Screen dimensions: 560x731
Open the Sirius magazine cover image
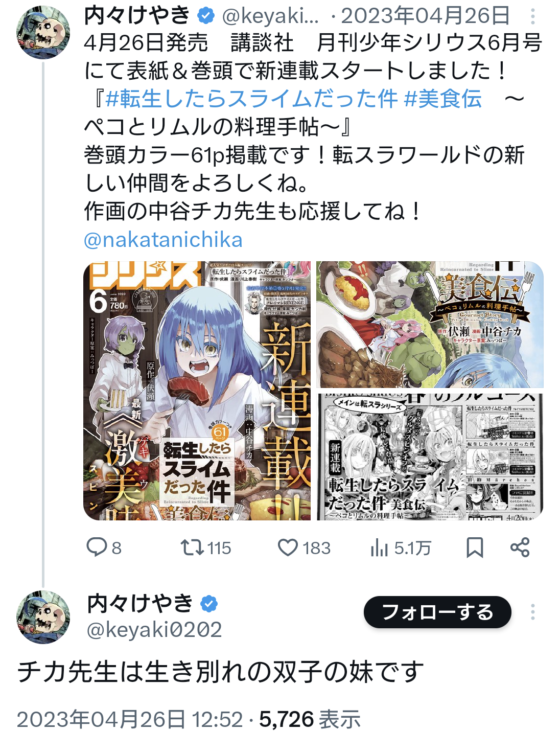pos(197,391)
